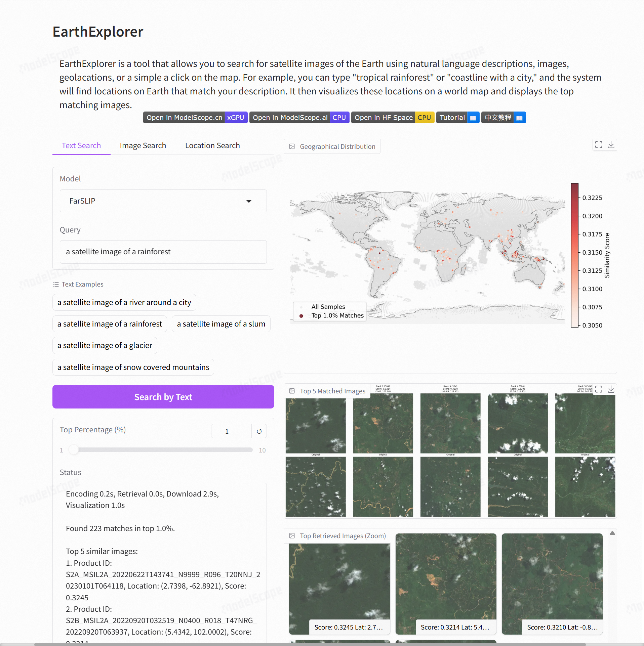Open the Tutorial book badge
Screen dimensions: 644x646
coord(457,118)
